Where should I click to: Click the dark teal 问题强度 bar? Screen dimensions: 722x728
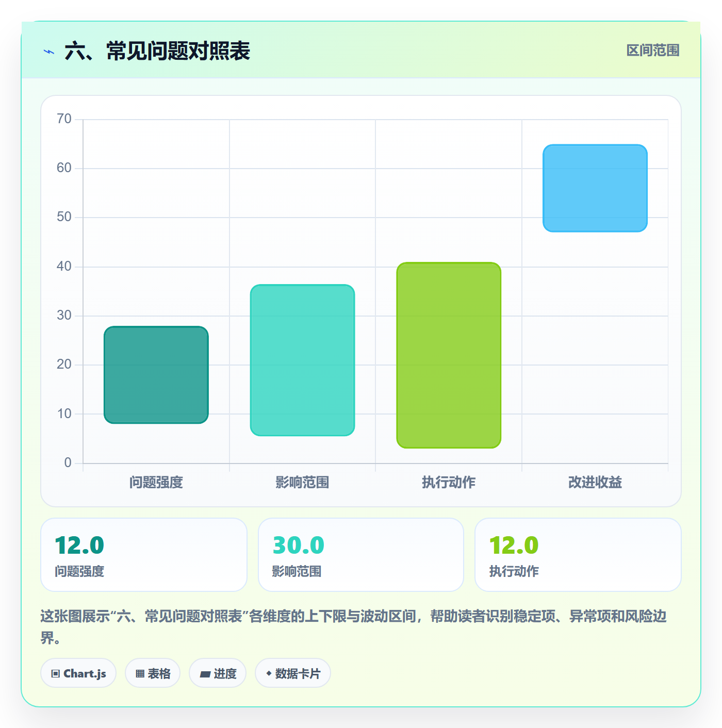tap(156, 375)
